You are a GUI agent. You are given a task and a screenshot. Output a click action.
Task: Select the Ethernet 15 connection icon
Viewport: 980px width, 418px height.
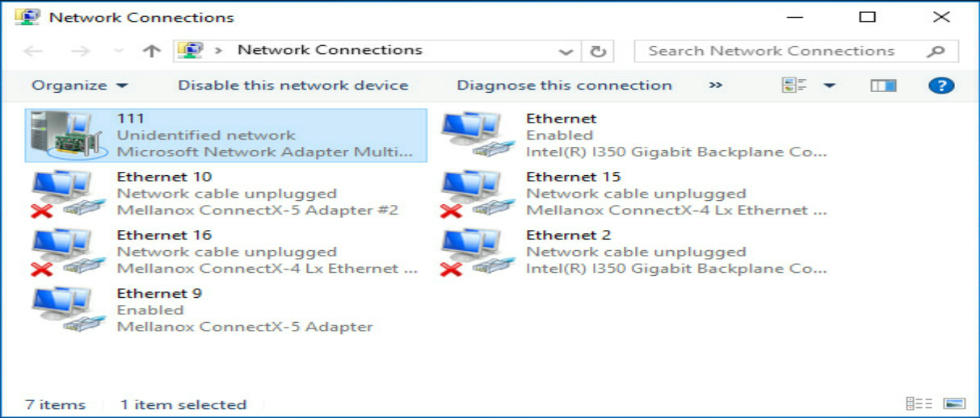coord(477,194)
